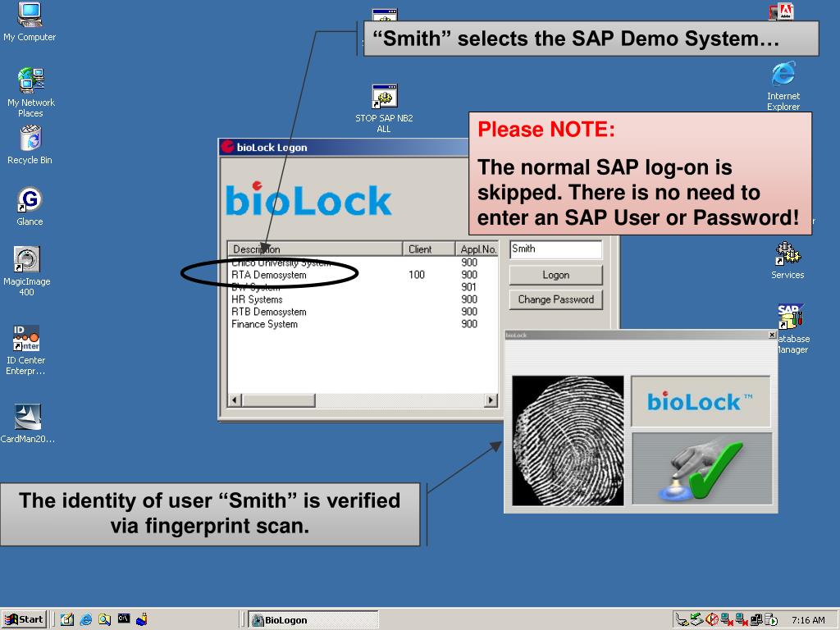Open the Start menu
The height and width of the screenshot is (630, 840).
(x=24, y=619)
